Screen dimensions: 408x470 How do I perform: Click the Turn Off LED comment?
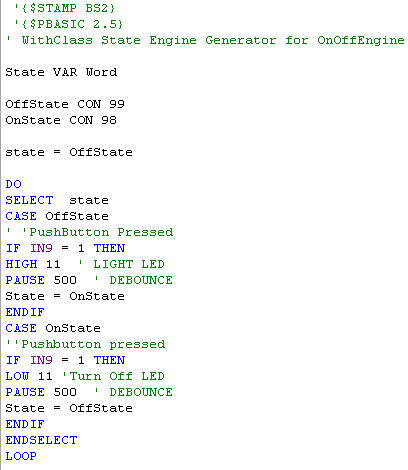[113, 376]
